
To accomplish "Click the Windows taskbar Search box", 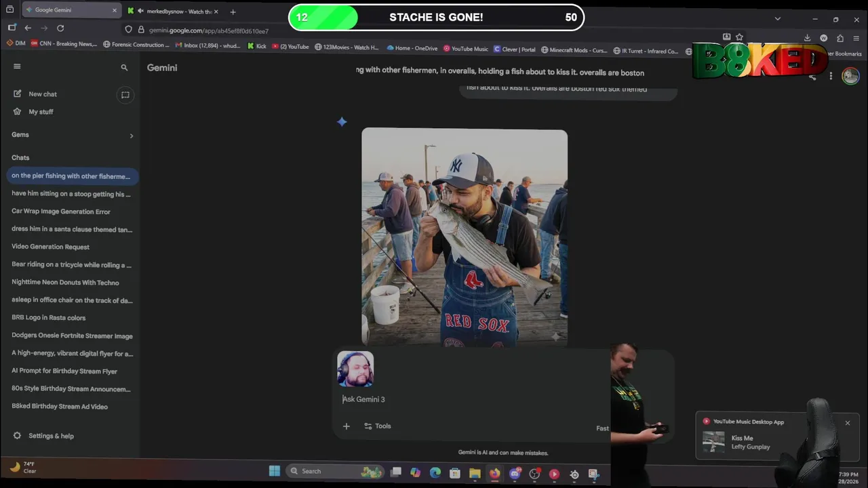I will tap(335, 471).
